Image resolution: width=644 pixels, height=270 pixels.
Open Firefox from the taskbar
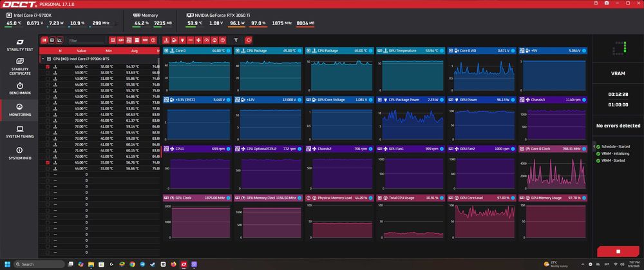click(173, 264)
